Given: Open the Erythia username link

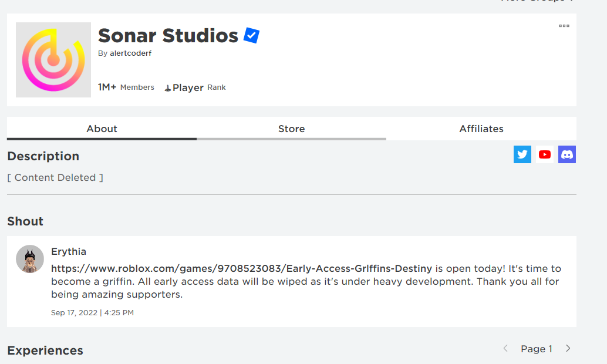Looking at the screenshot, I should tap(69, 251).
